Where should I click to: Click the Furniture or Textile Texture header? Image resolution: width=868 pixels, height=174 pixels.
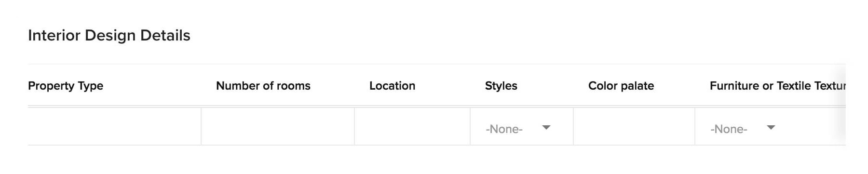(778, 86)
